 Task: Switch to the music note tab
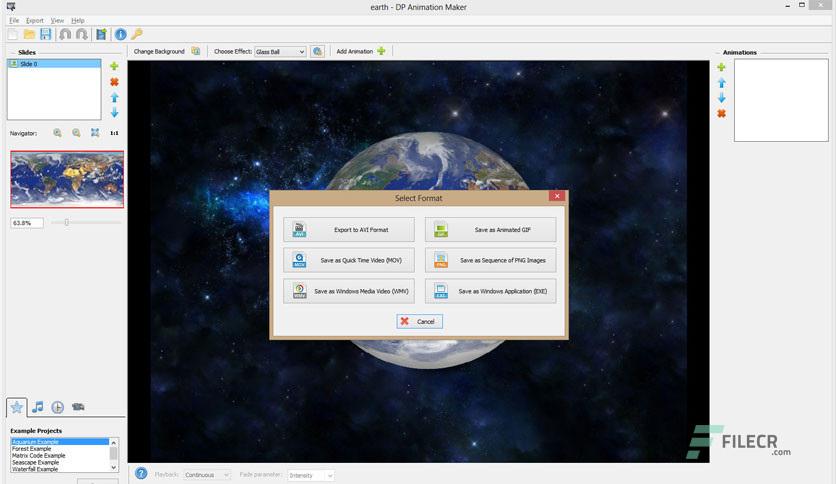pyautogui.click(x=37, y=407)
